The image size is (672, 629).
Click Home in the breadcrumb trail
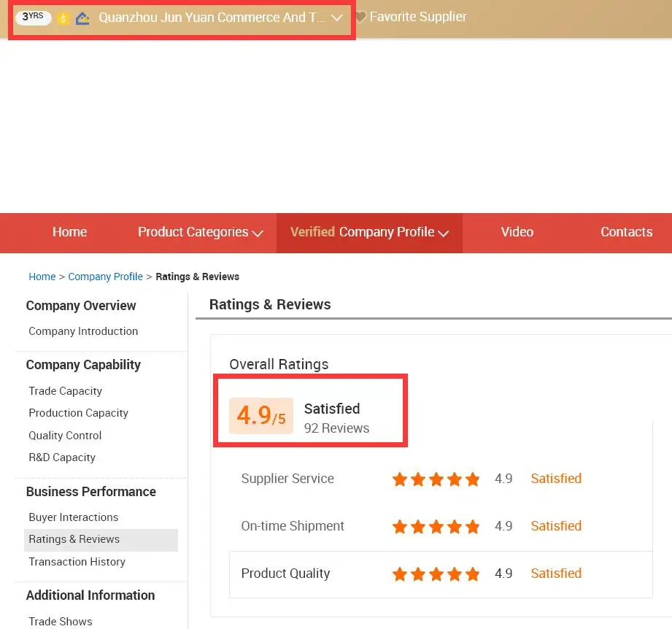point(42,277)
